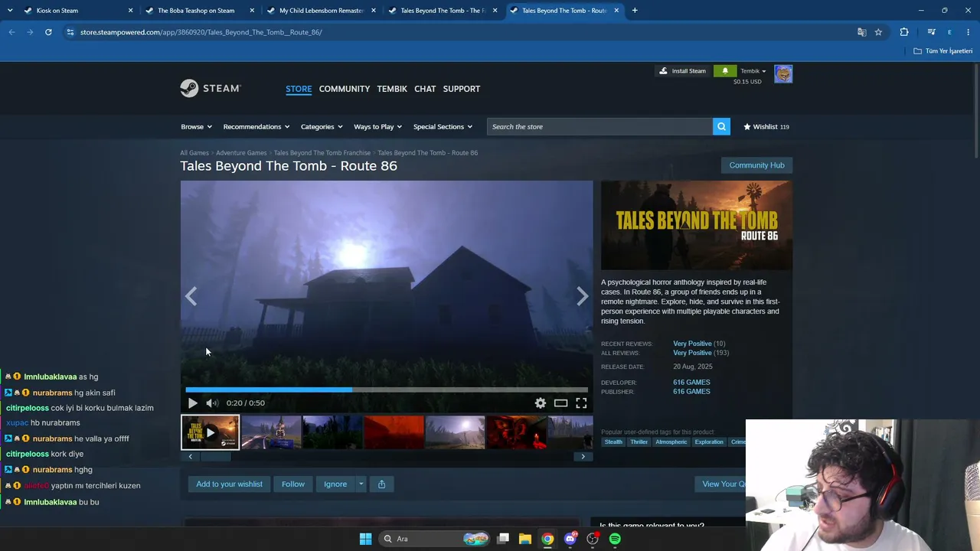Open Task View on taskbar
The height and width of the screenshot is (551, 980).
click(x=503, y=539)
